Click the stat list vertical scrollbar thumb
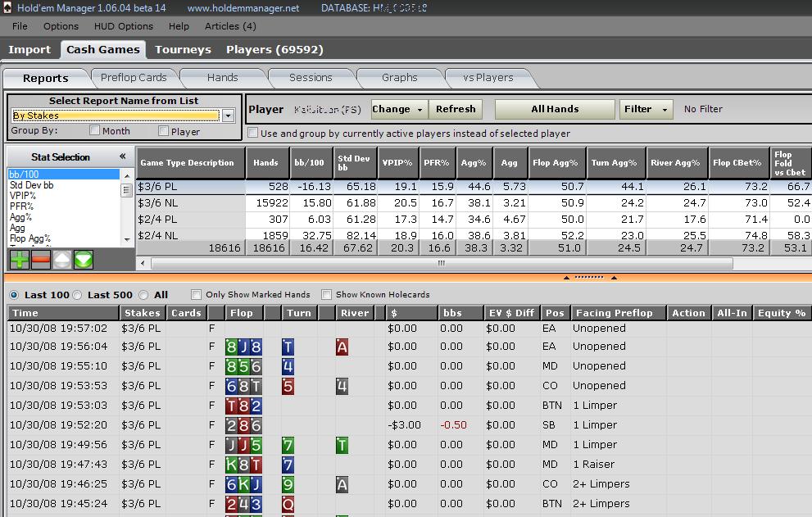Screen dimensions: 812x517 [x=127, y=190]
